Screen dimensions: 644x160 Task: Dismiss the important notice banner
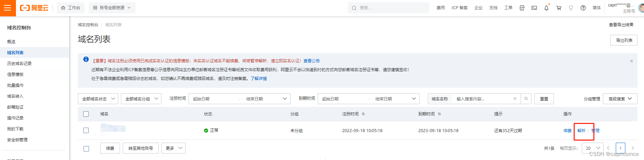point(631,61)
